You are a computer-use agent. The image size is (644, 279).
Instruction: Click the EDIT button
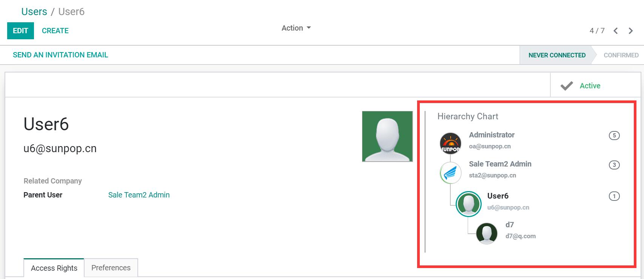click(20, 31)
